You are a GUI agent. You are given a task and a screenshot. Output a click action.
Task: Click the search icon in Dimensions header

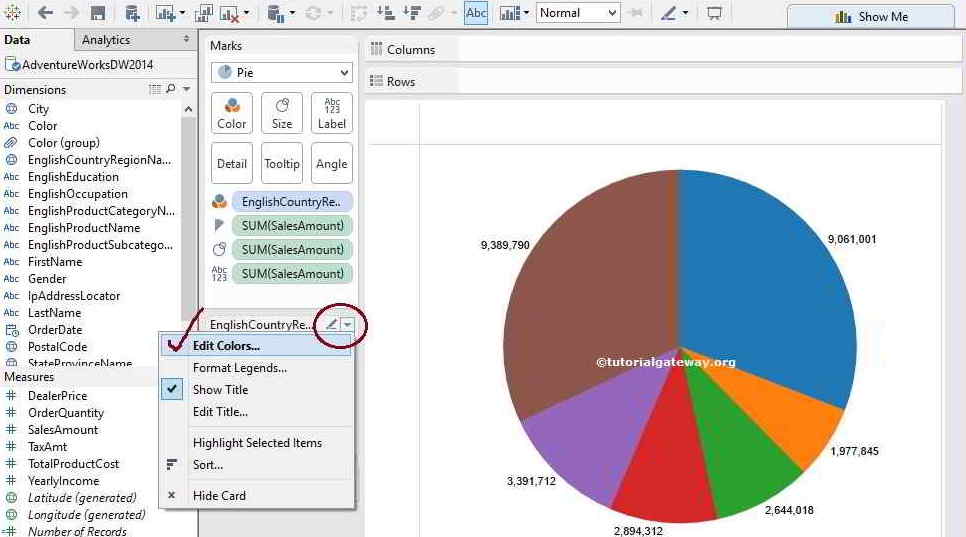170,89
